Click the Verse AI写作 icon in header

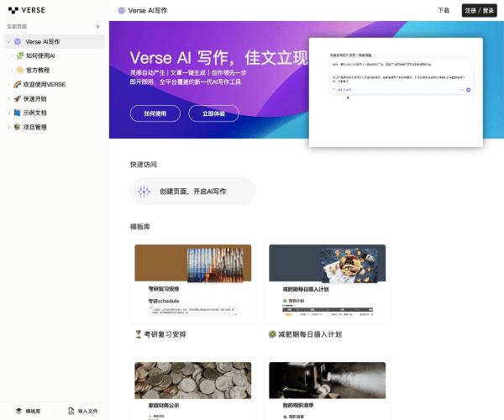[x=122, y=11]
